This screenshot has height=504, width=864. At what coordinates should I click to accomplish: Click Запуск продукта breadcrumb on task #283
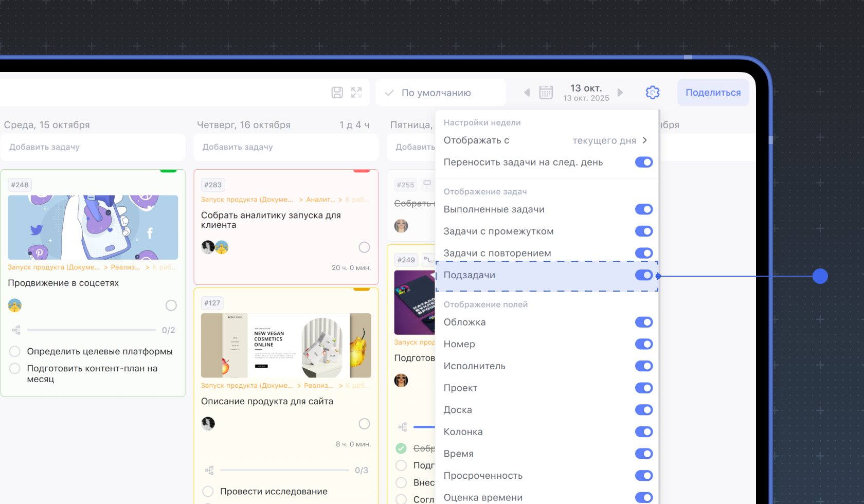point(247,200)
